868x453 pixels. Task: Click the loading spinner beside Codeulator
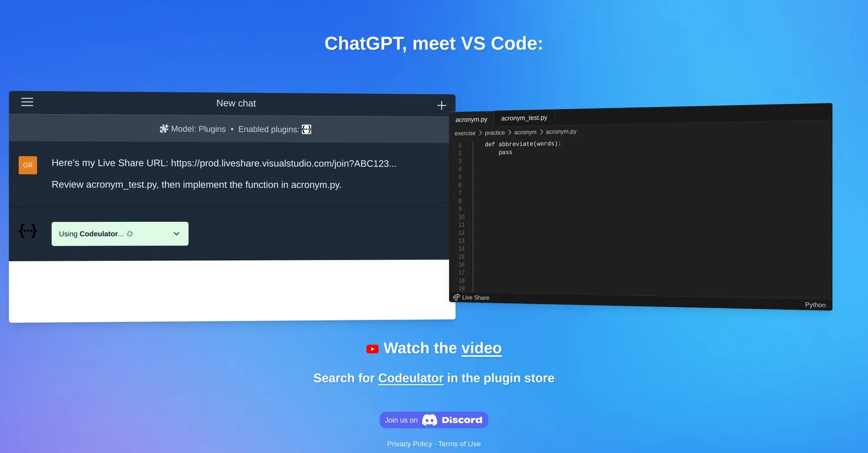pos(130,234)
